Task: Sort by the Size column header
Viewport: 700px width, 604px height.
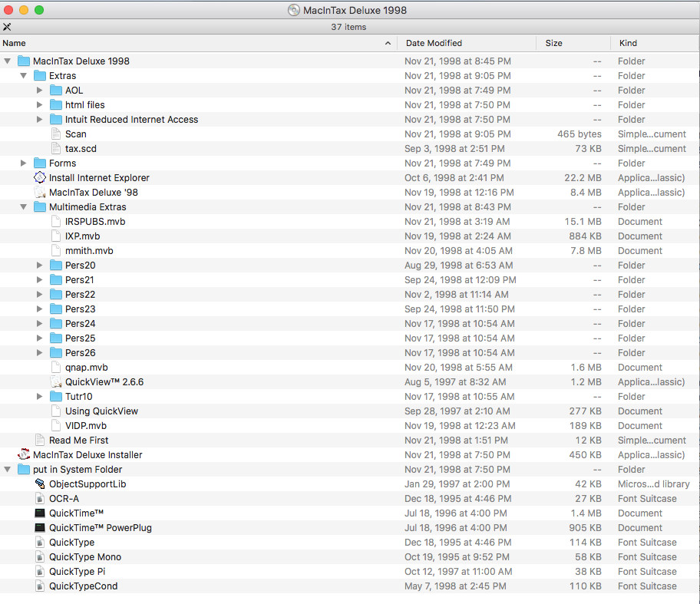Action: tap(573, 43)
